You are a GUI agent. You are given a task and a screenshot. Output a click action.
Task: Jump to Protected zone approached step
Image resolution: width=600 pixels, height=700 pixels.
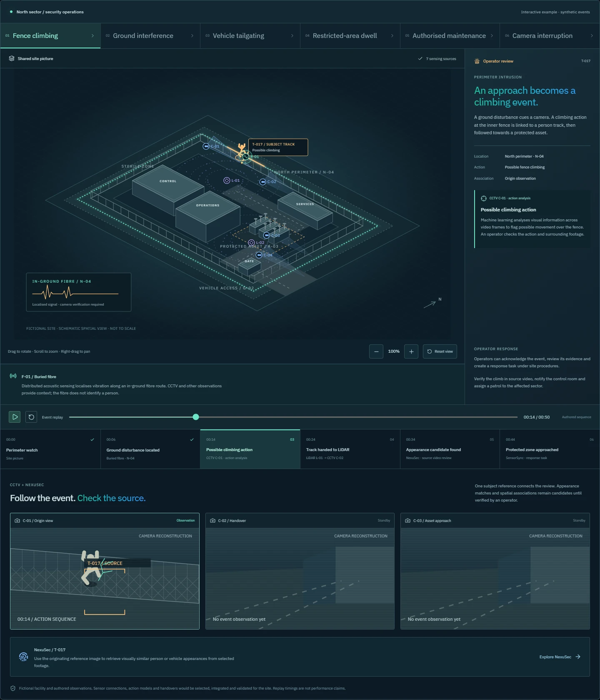(x=550, y=449)
